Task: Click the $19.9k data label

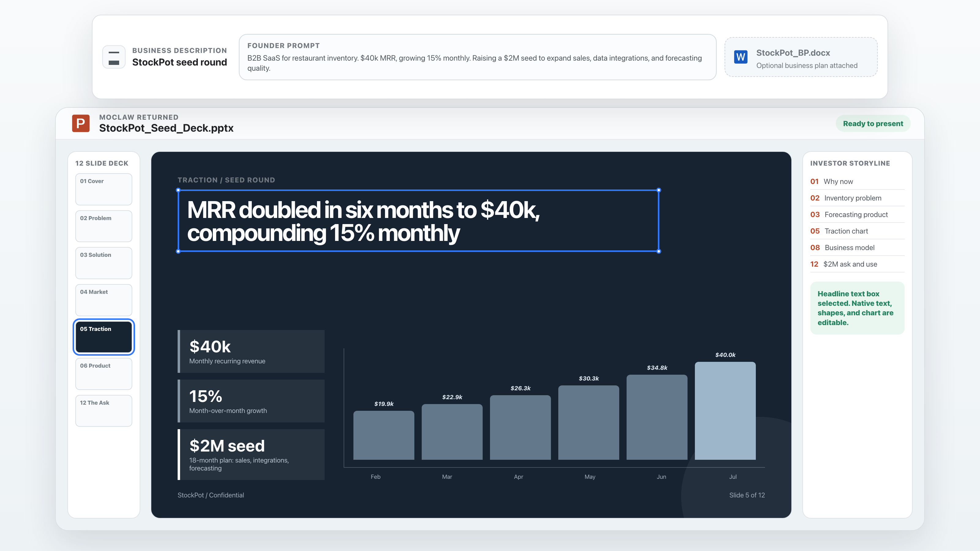Action: tap(384, 404)
